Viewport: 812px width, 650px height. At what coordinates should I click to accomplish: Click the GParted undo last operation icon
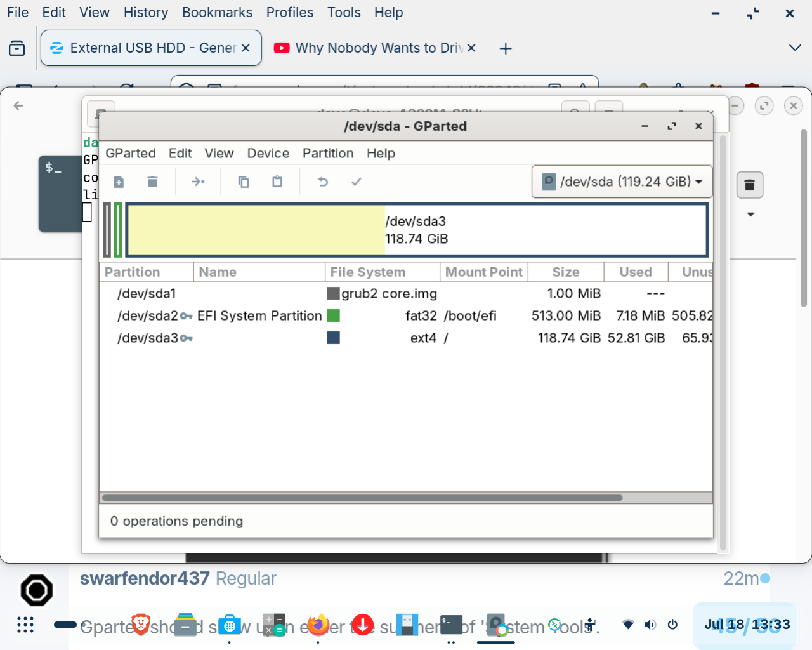click(x=323, y=182)
